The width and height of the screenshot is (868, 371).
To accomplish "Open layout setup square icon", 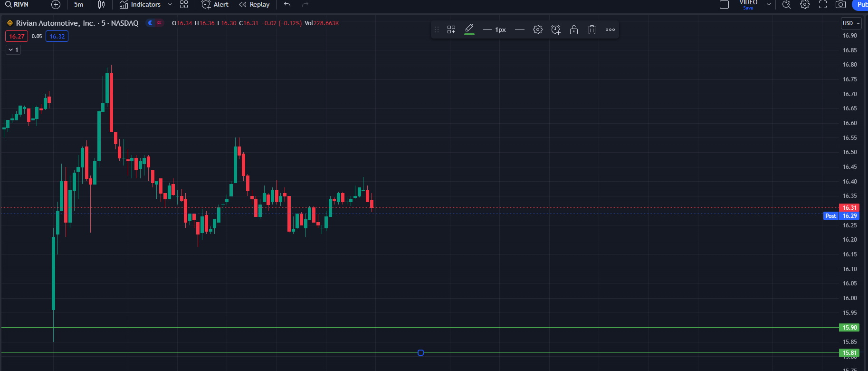I will (x=724, y=4).
